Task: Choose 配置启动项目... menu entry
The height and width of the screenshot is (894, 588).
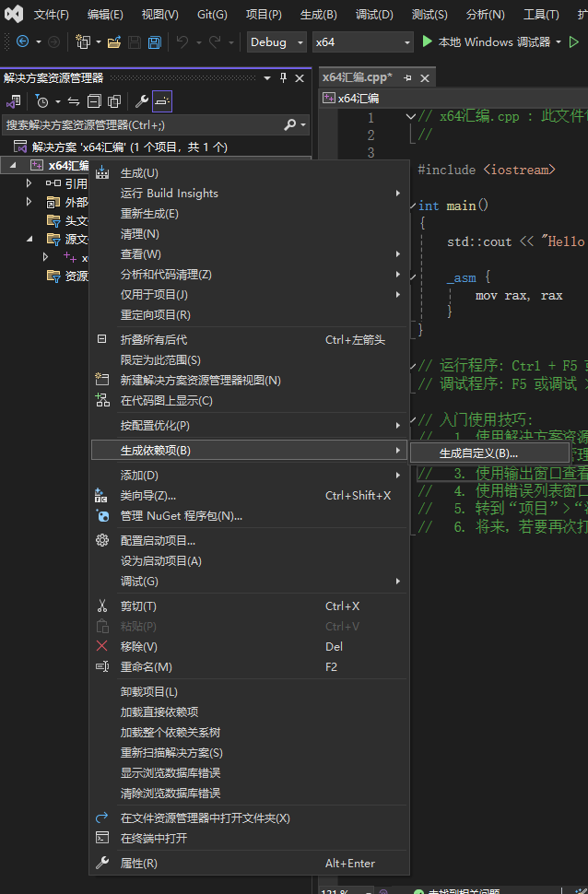Action: tap(249, 540)
